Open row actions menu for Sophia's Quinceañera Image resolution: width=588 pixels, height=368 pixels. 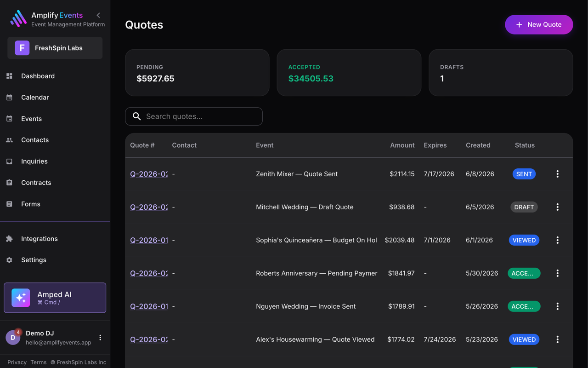(x=557, y=240)
